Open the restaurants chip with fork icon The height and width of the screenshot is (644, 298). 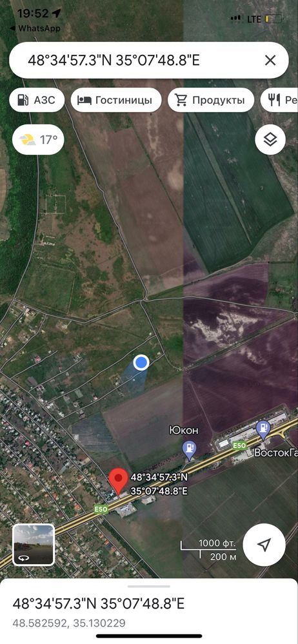tap(279, 100)
